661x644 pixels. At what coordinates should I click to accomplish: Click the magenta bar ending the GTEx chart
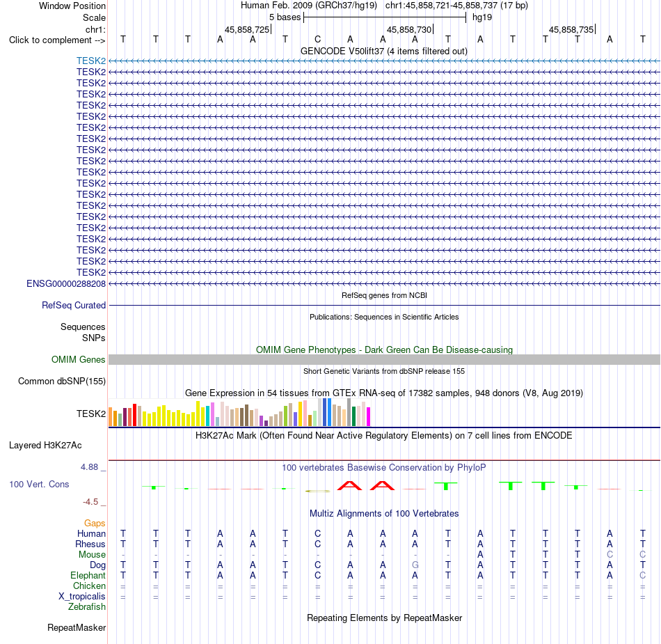(x=369, y=416)
